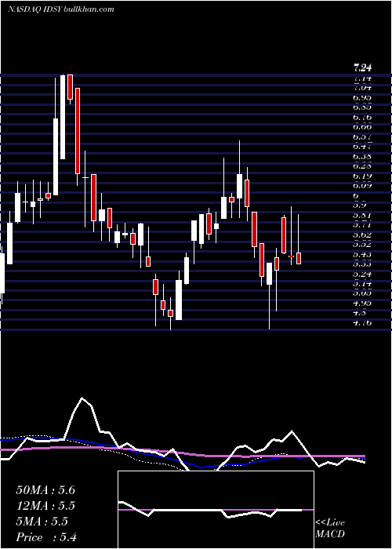Click the 12MA : 5.5 value
This screenshot has height=549, width=392.
(45, 506)
